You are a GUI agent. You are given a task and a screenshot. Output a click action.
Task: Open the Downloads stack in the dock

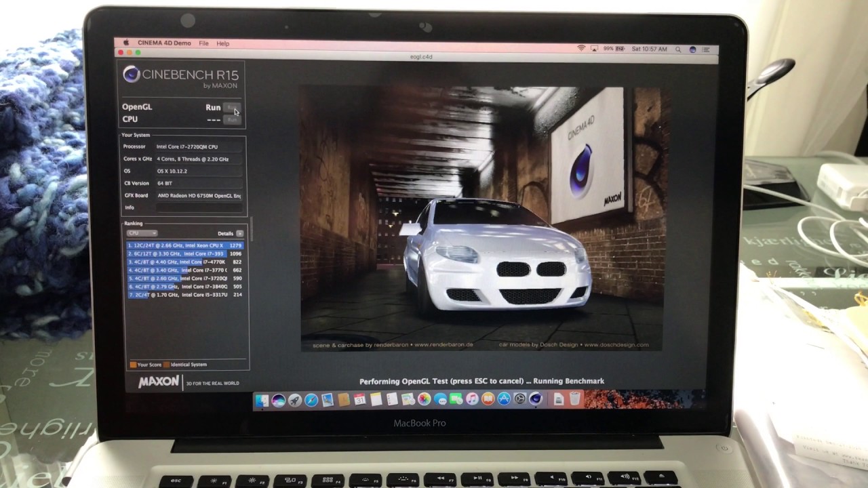(x=559, y=400)
